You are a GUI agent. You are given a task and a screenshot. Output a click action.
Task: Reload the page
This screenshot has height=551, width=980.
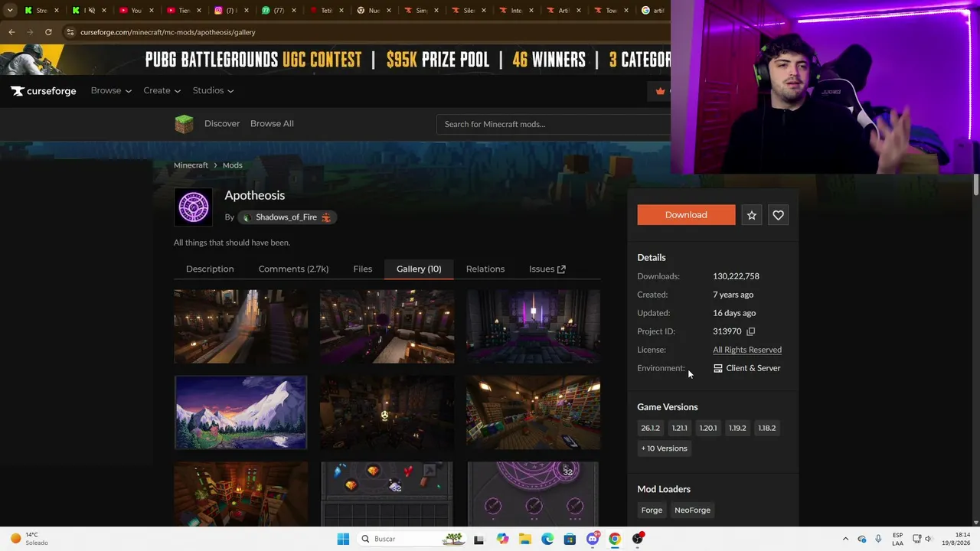(48, 32)
